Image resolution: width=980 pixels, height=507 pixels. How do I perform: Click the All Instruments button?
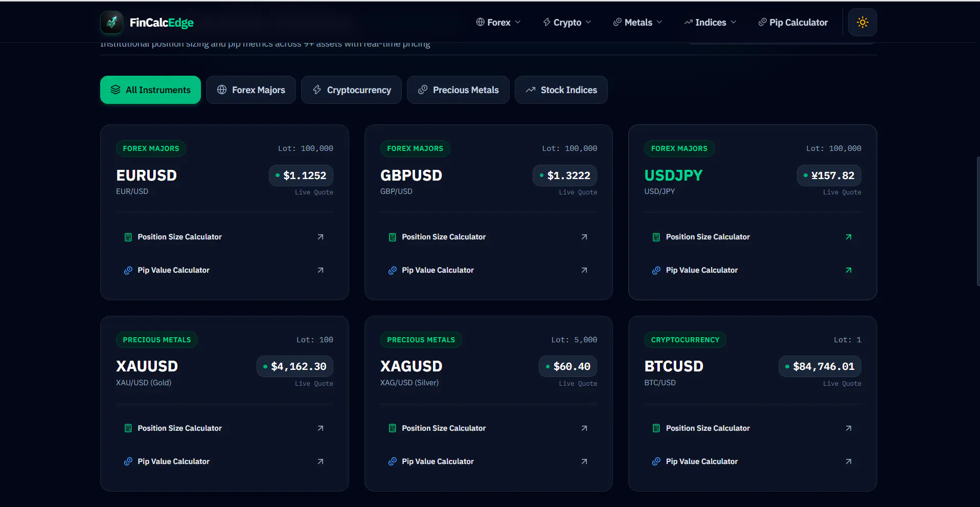click(x=150, y=90)
